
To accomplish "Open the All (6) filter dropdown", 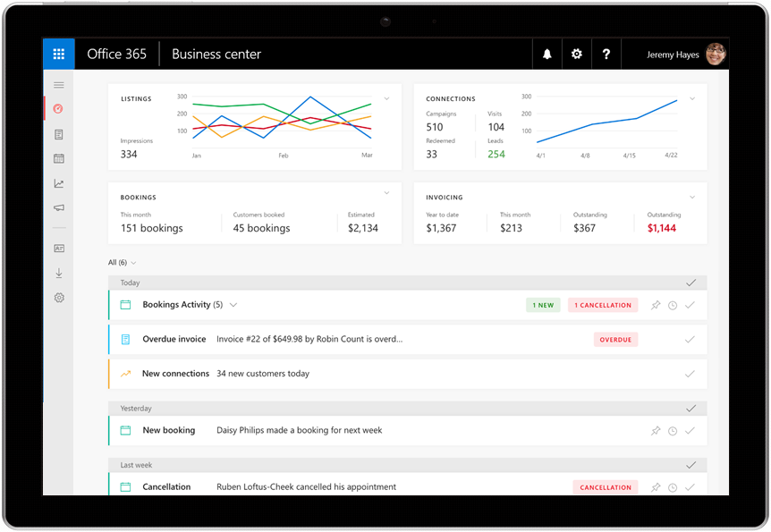I will click(x=122, y=262).
